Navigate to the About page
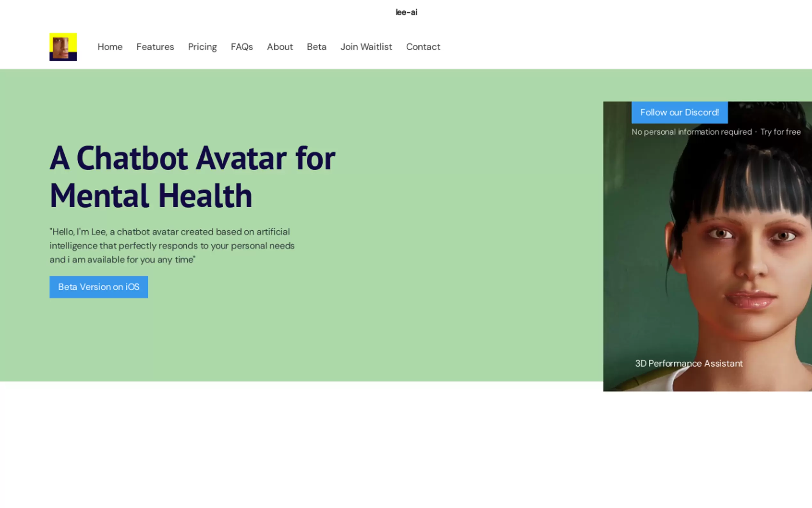 280,47
